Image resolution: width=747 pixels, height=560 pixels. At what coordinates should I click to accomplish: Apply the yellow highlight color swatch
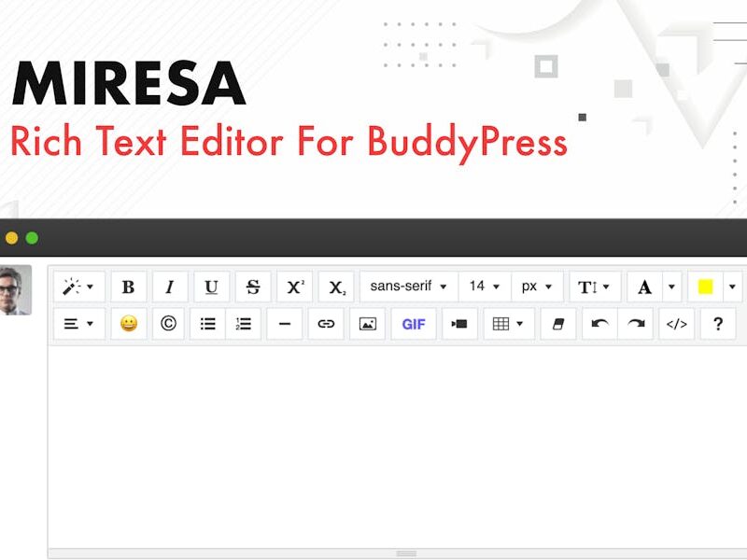pos(705,287)
